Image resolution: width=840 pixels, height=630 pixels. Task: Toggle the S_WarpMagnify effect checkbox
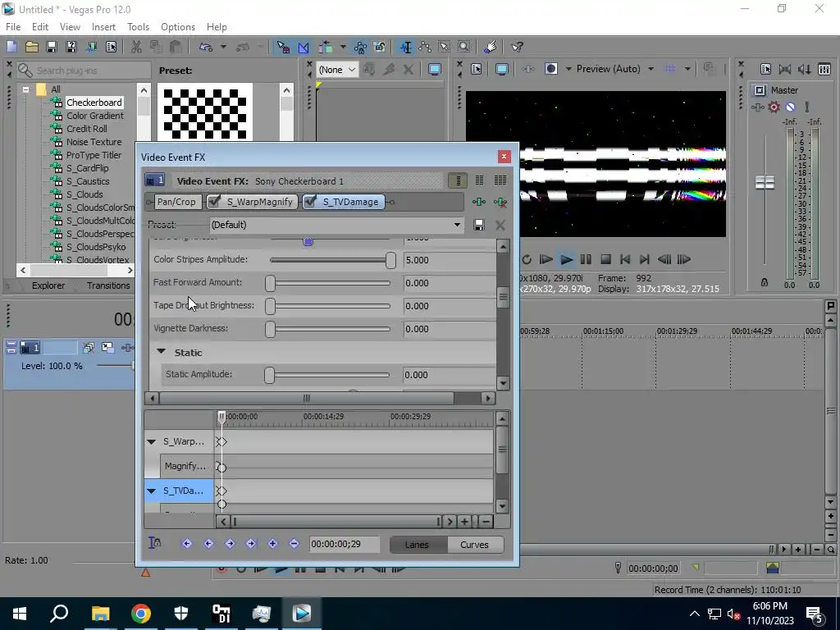click(x=214, y=202)
